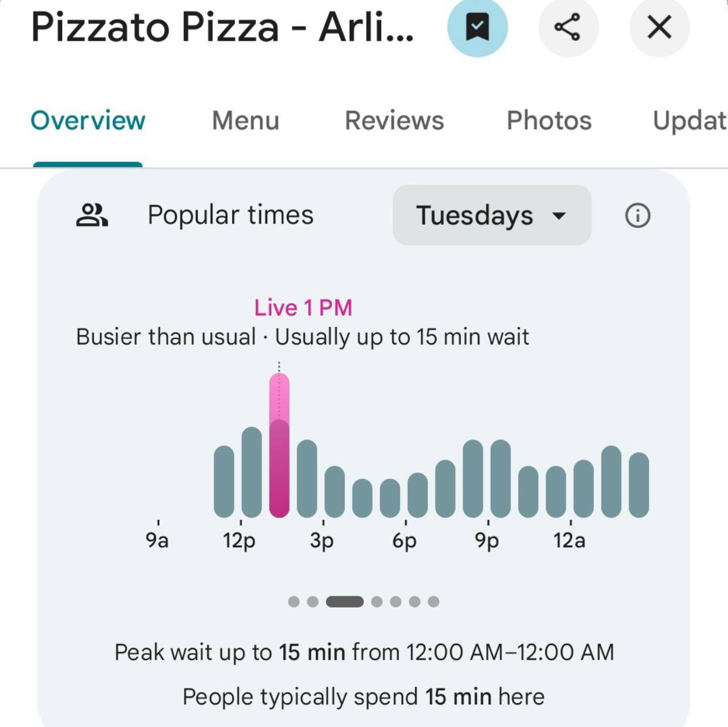Open the partially visible Updates tab

[x=689, y=121]
